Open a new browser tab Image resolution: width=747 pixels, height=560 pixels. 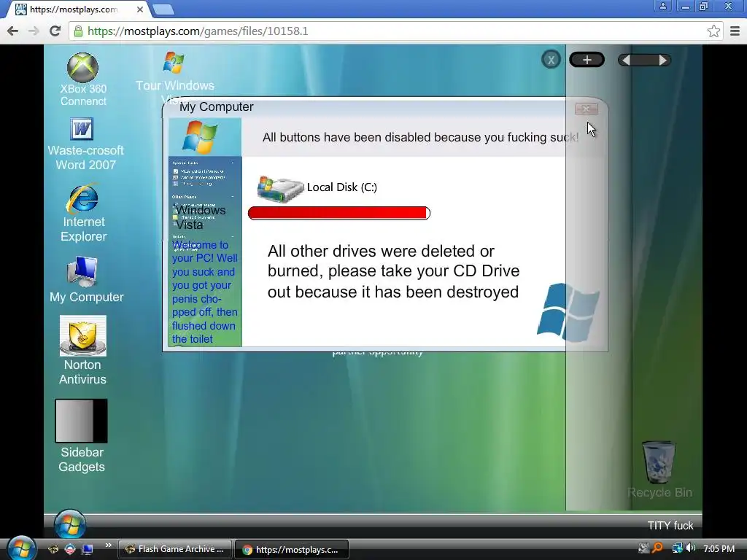coord(163,9)
